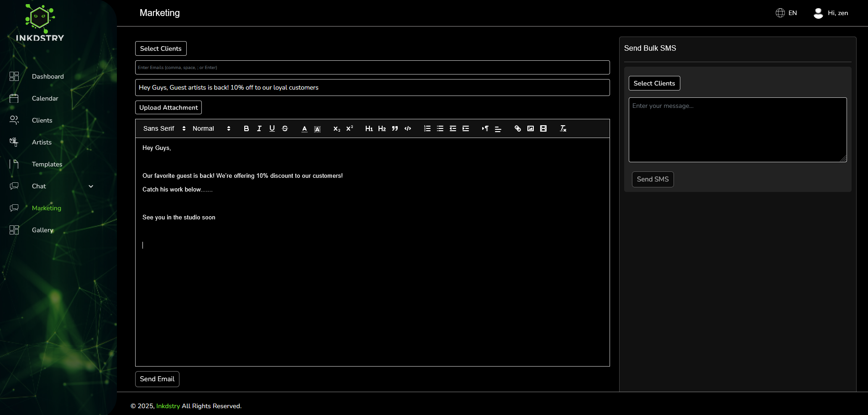Insert a hyperlink using the link icon
The image size is (868, 415).
[x=517, y=128]
